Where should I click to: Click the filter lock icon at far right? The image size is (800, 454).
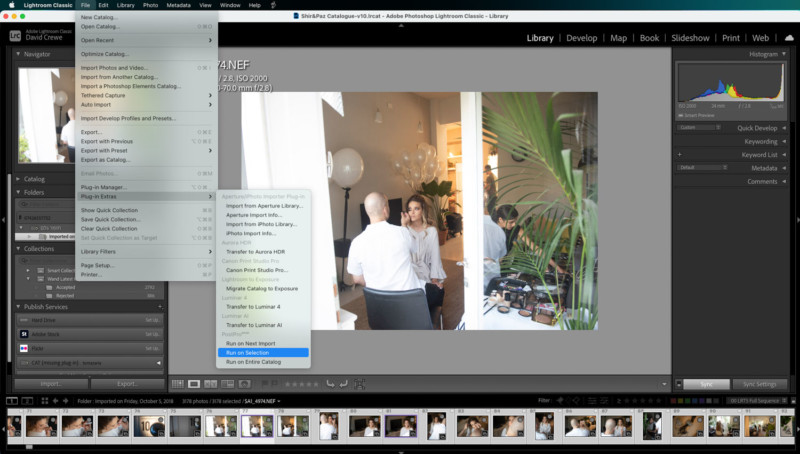(x=793, y=401)
